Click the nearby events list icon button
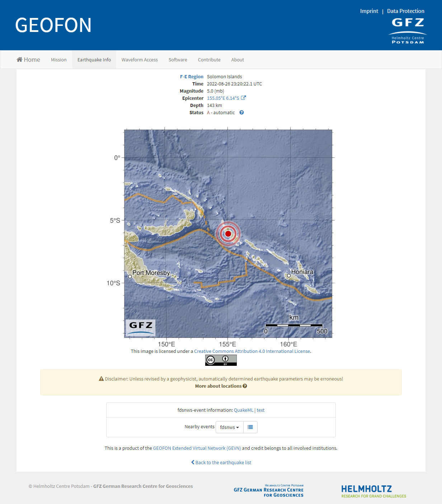The width and height of the screenshot is (442, 504). point(250,427)
